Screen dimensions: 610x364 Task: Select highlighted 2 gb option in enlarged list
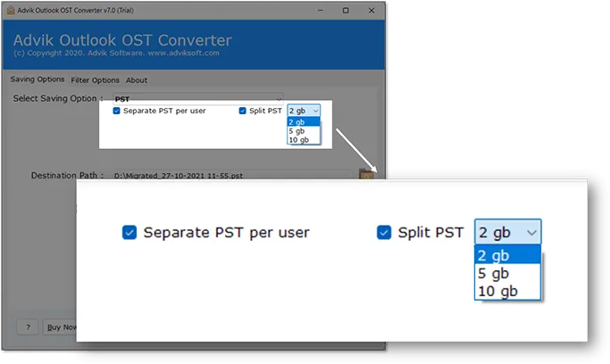coord(507,255)
